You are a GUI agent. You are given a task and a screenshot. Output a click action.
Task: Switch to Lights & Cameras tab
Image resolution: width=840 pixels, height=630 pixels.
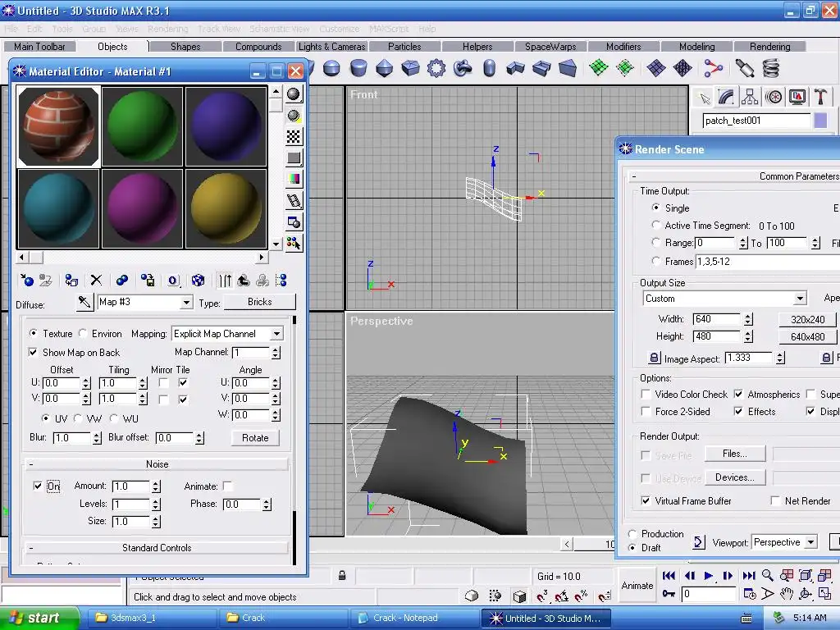(331, 47)
